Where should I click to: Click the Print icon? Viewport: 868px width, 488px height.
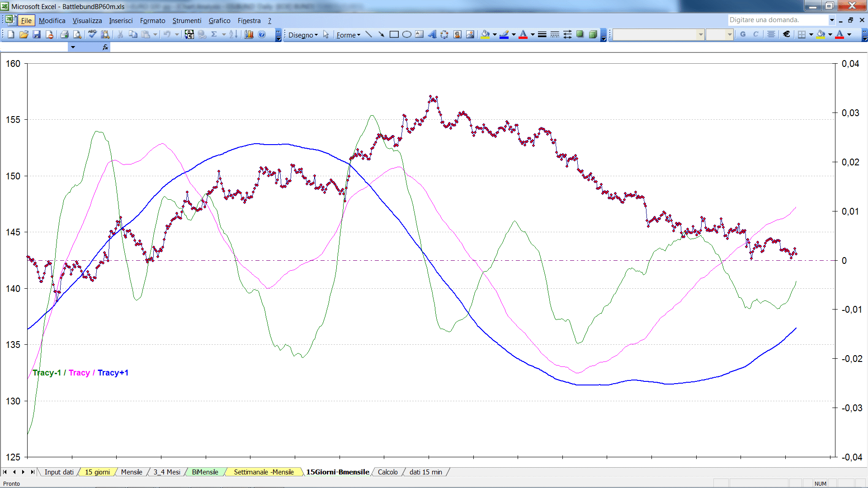tap(64, 34)
